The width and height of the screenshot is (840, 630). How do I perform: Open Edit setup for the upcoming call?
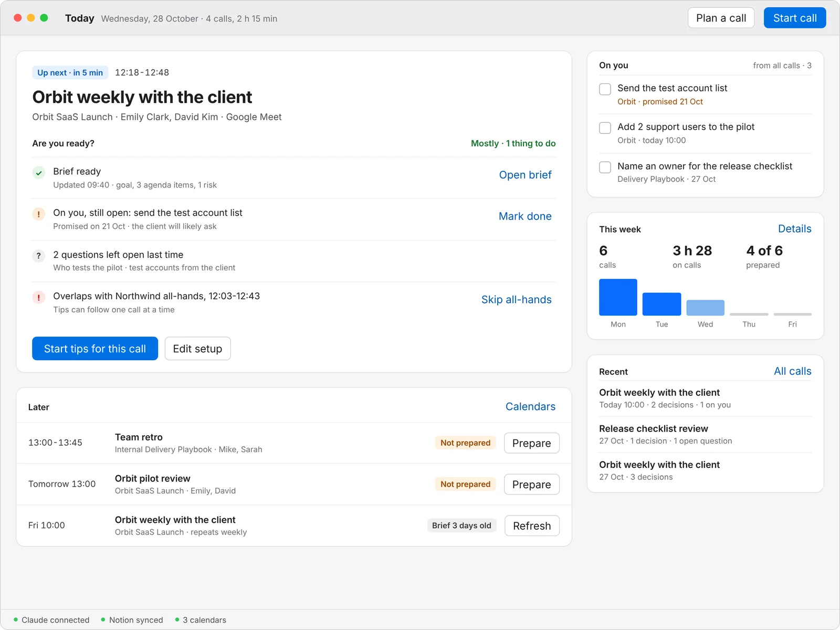click(197, 349)
